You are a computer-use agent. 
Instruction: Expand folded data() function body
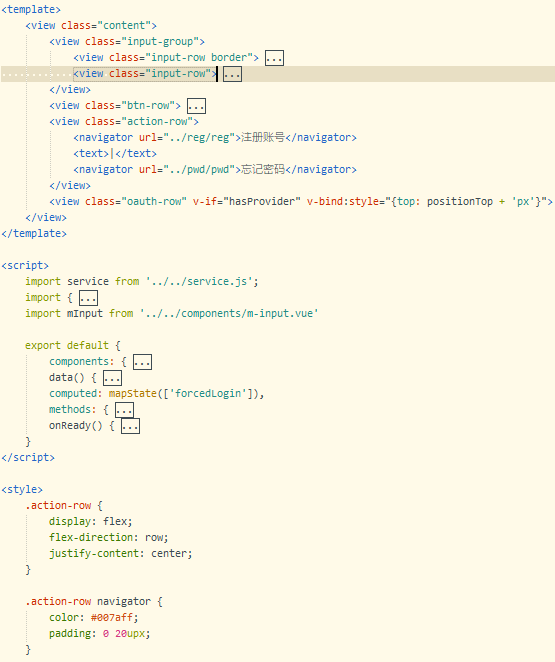tap(112, 378)
